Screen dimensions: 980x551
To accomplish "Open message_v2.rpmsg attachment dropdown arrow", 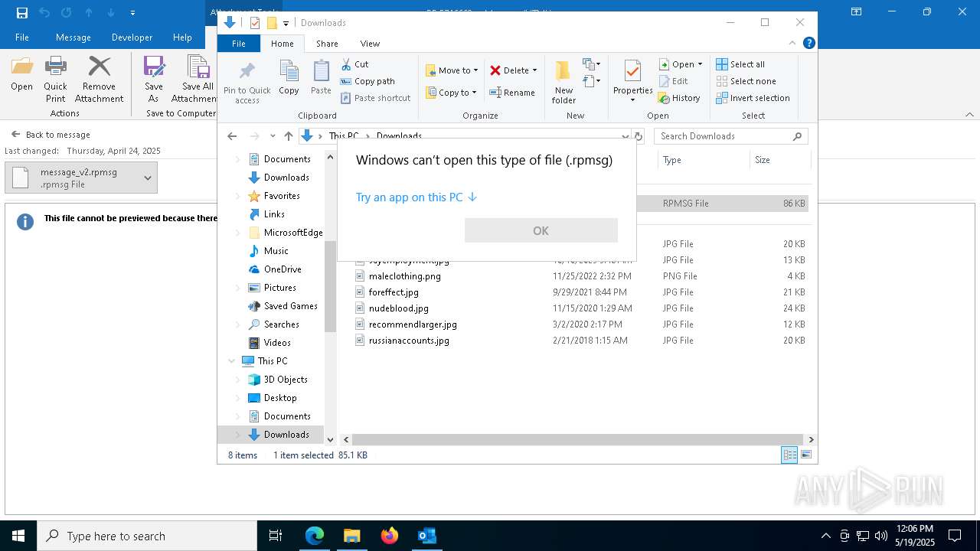I will pos(147,178).
